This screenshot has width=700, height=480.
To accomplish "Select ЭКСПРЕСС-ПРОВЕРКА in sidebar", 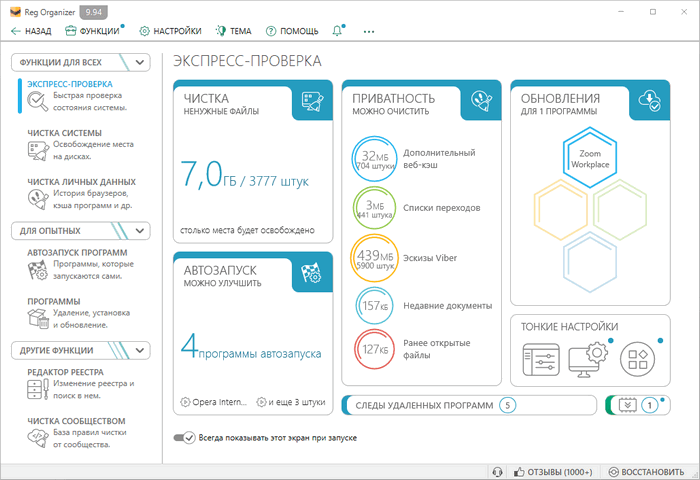I will [x=70, y=84].
